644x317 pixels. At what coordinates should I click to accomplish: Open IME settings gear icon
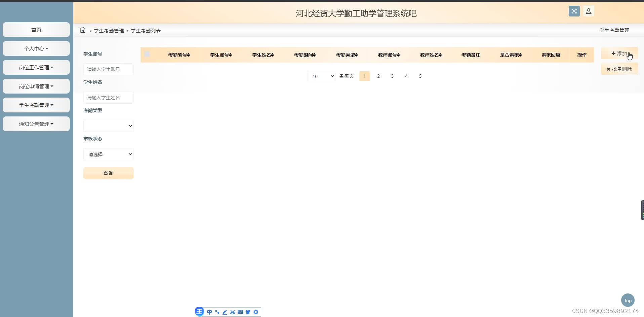(256, 312)
